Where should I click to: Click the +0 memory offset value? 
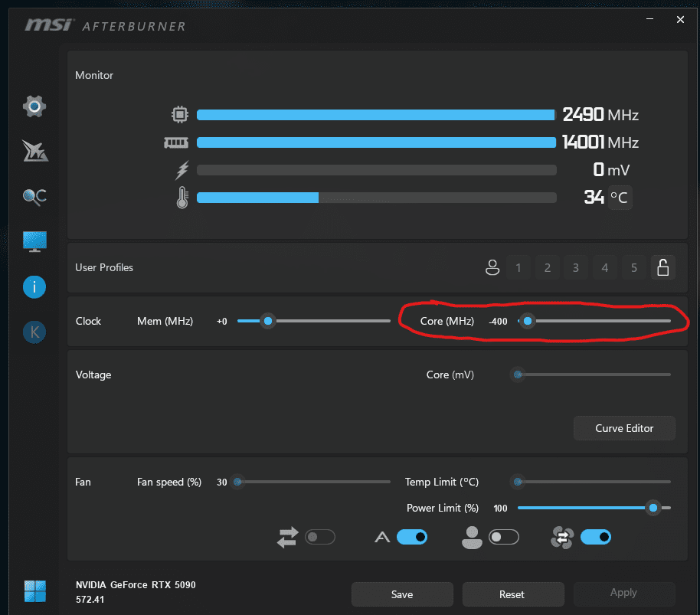pos(222,322)
